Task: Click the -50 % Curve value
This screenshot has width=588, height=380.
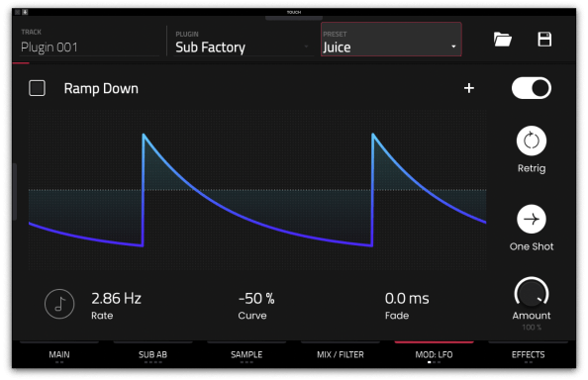Action: point(256,299)
